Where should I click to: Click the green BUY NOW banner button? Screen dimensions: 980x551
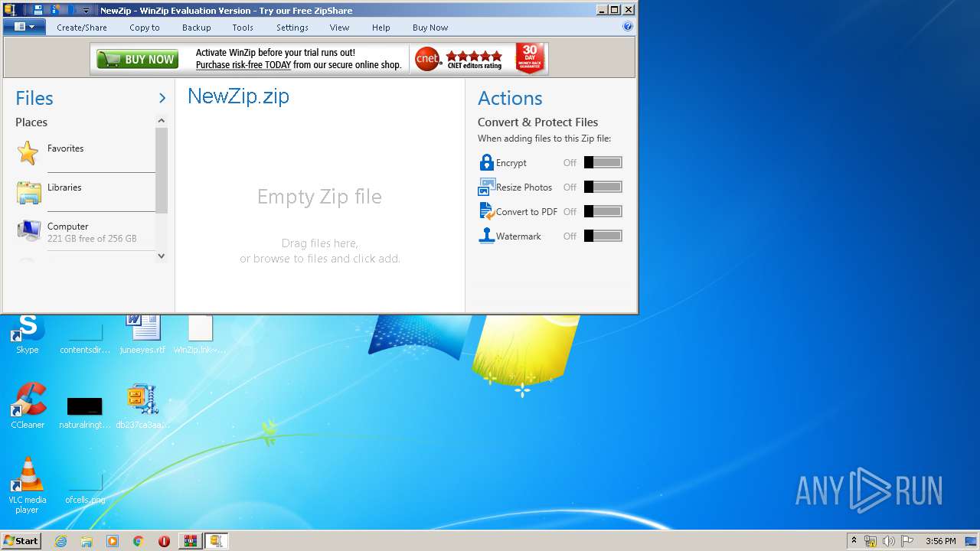coord(138,59)
